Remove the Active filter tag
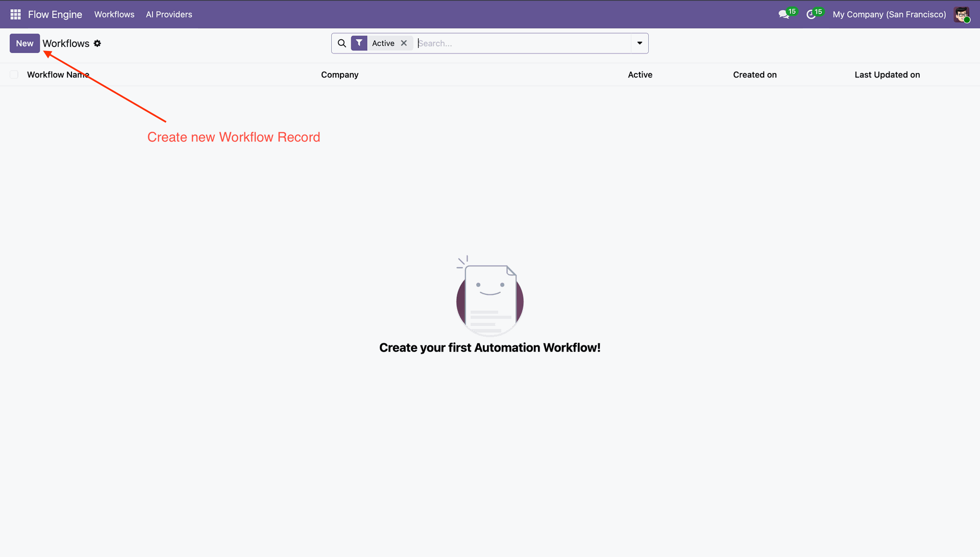Screen dimensions: 980x557 (404, 43)
